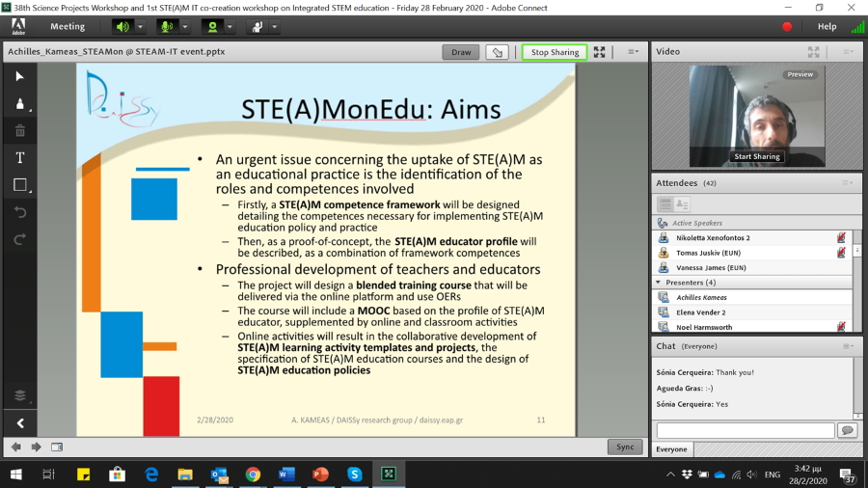
Task: Click muted mic icon beside Tomas Juskiv
Action: point(841,253)
